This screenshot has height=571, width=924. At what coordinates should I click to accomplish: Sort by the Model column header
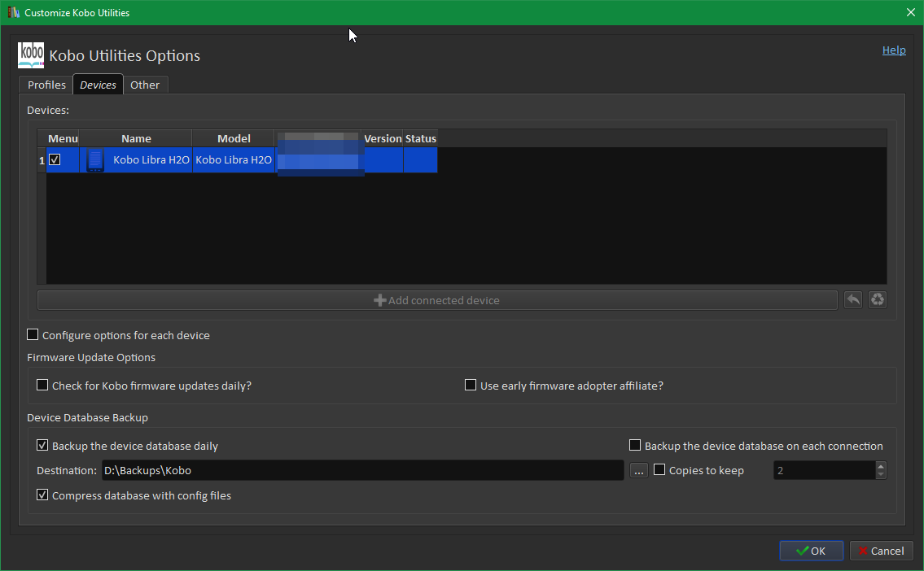point(234,138)
